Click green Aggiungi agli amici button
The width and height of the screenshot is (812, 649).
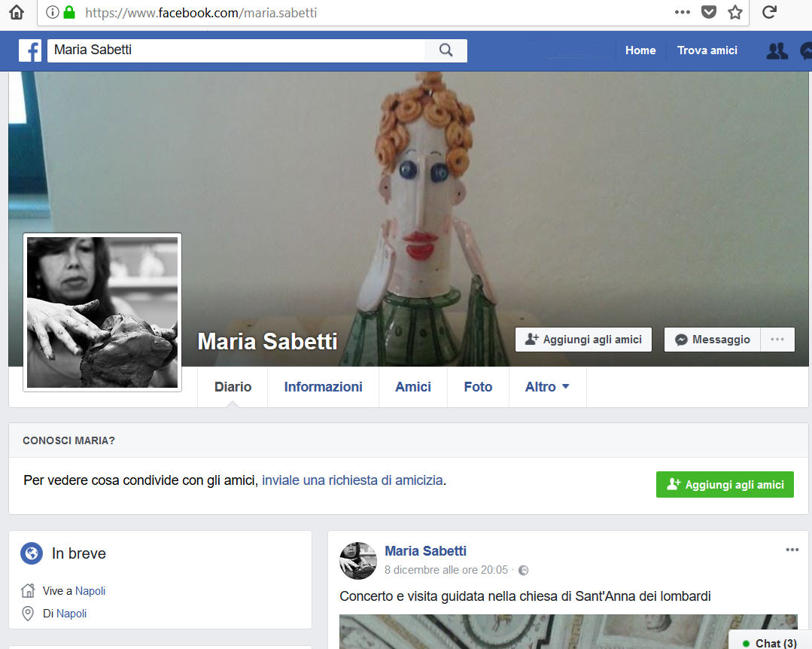[725, 484]
